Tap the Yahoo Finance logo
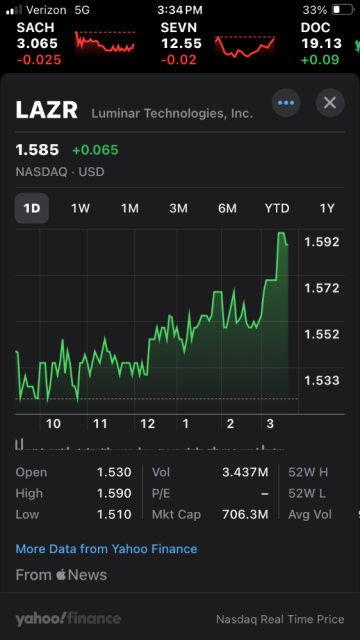The height and width of the screenshot is (640, 360). click(x=68, y=619)
